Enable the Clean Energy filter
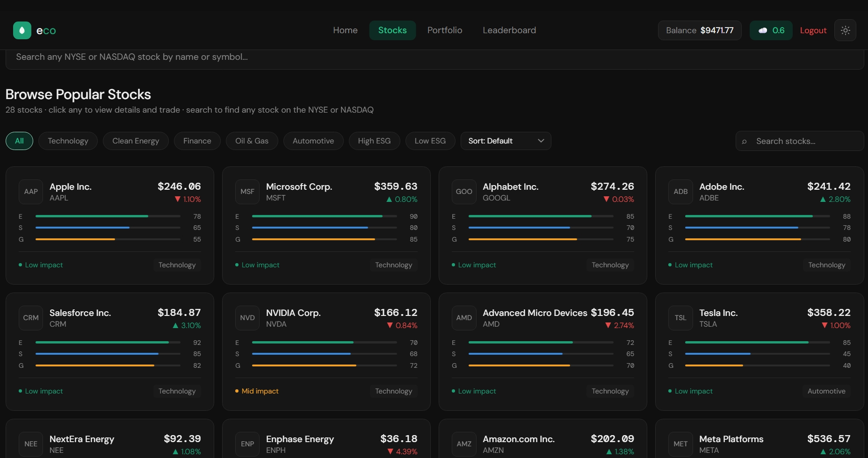868x458 pixels. point(136,141)
